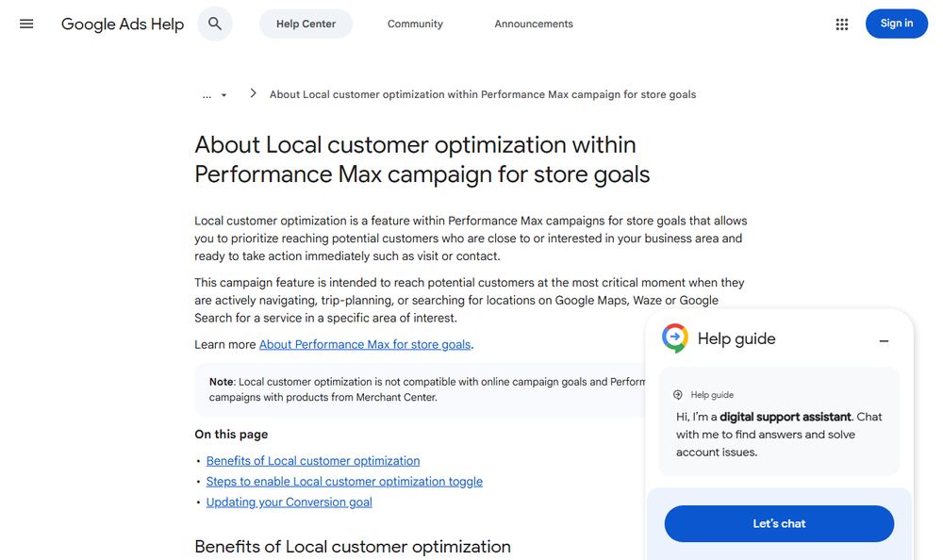Click the Help guide colorful logo

point(675,338)
